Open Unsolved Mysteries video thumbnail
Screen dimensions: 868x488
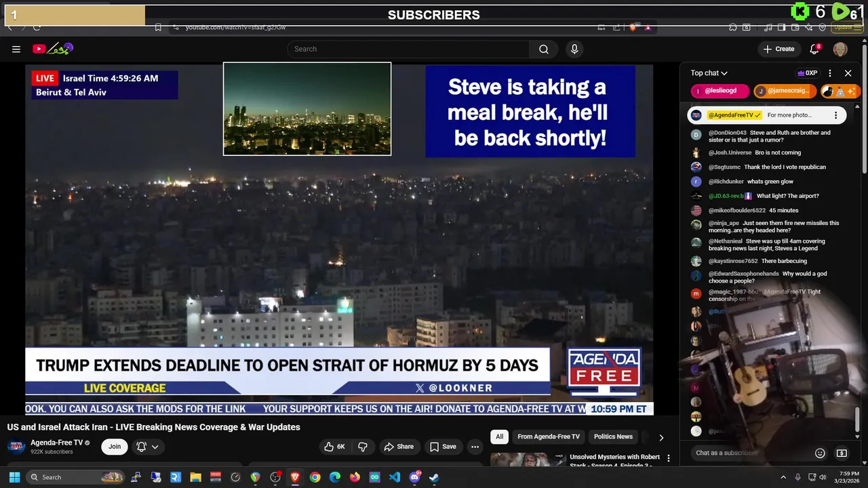tap(528, 460)
